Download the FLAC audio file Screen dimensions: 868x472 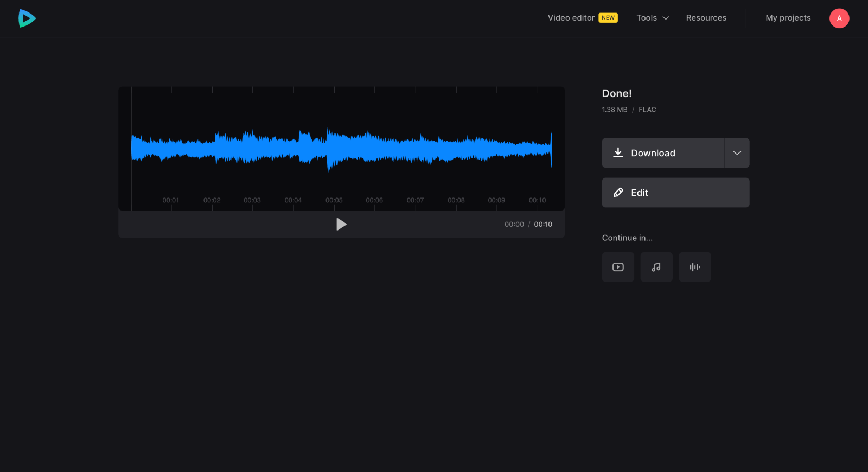[663, 153]
